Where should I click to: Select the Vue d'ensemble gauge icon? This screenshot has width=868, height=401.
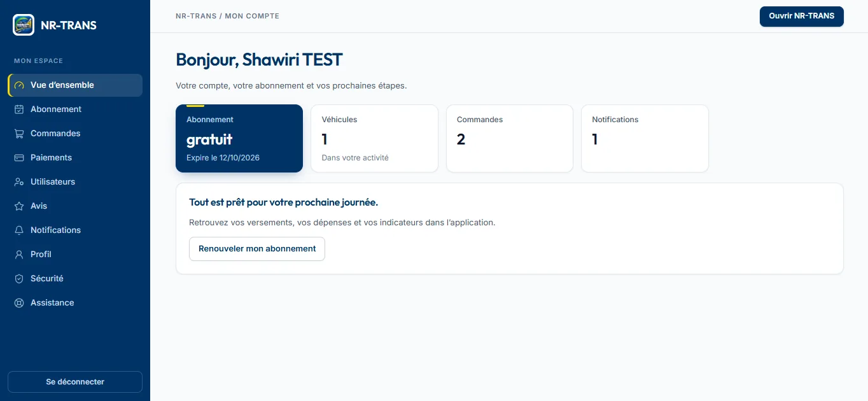pyautogui.click(x=19, y=85)
